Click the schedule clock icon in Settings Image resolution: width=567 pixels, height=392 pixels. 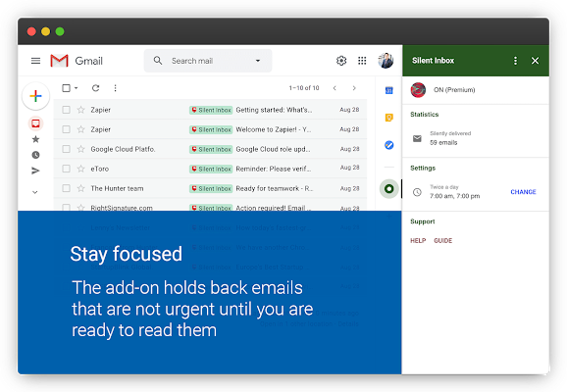[417, 192]
